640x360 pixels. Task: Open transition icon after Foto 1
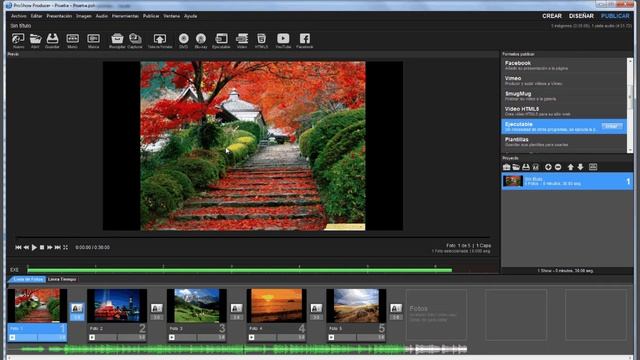[x=77, y=308]
